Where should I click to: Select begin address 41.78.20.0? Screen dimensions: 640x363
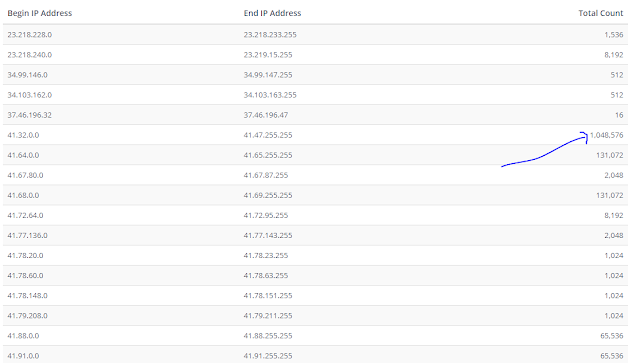[x=25, y=255]
